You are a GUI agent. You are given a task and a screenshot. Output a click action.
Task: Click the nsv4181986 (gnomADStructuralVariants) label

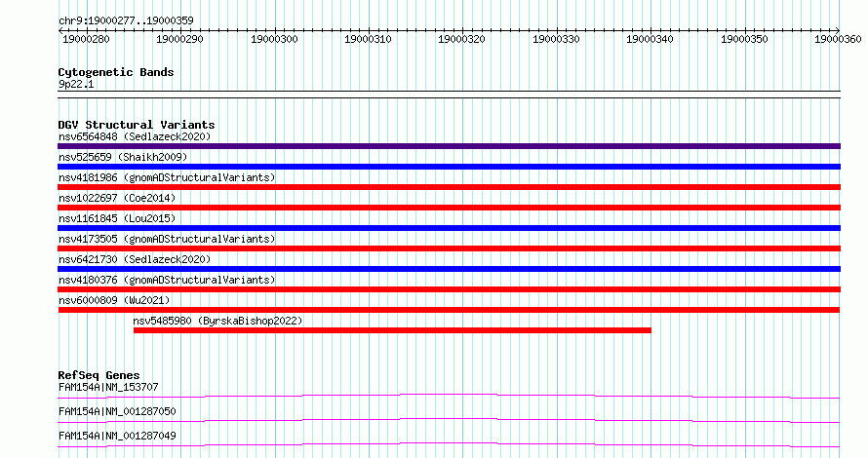point(167,177)
